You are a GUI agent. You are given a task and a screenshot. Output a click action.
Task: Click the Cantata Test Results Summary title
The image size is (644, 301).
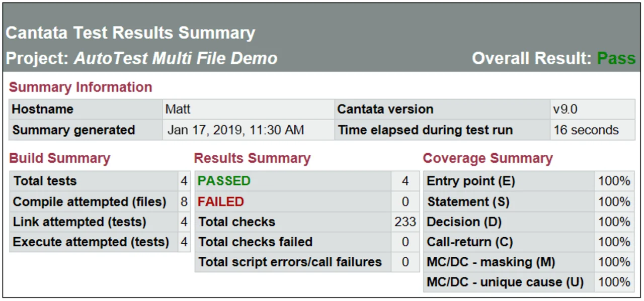[130, 33]
